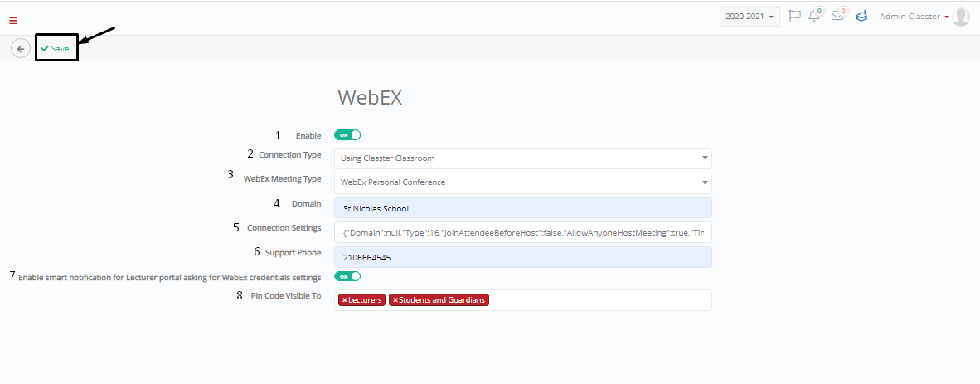
Task: Toggle smart notification for Lecturer portal
Action: pyautogui.click(x=347, y=276)
